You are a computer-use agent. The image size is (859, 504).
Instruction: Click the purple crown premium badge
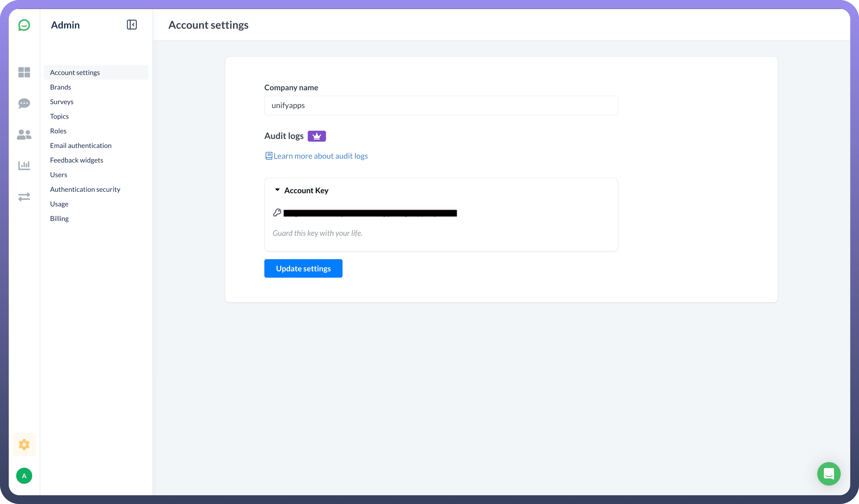[x=316, y=136]
